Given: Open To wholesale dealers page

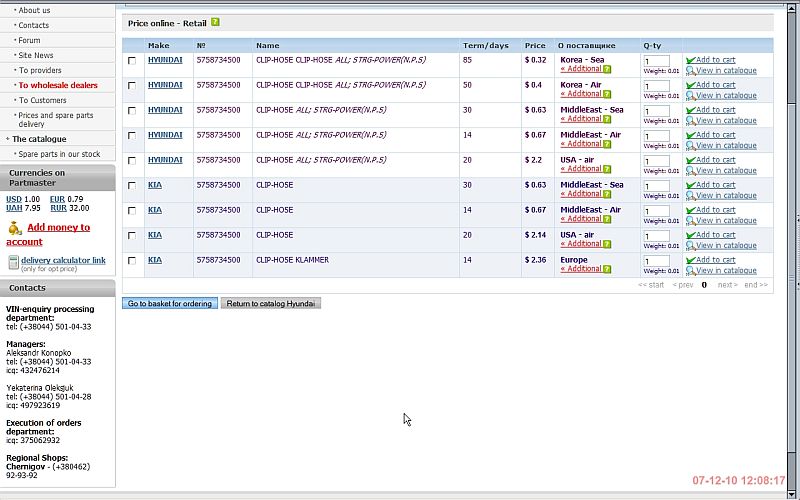Looking at the screenshot, I should [x=58, y=85].
